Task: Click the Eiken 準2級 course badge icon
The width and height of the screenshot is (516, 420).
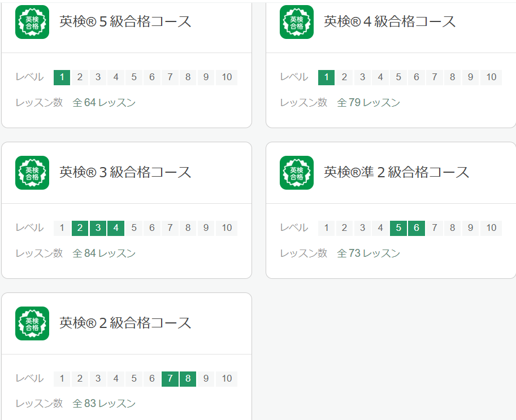Action: coord(297,173)
